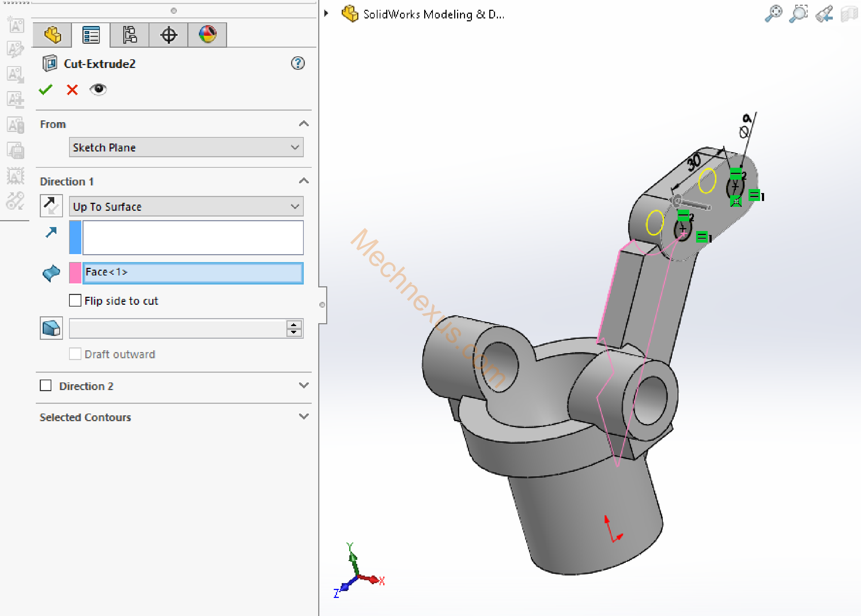
Task: Click the green OK checkmark
Action: click(46, 90)
